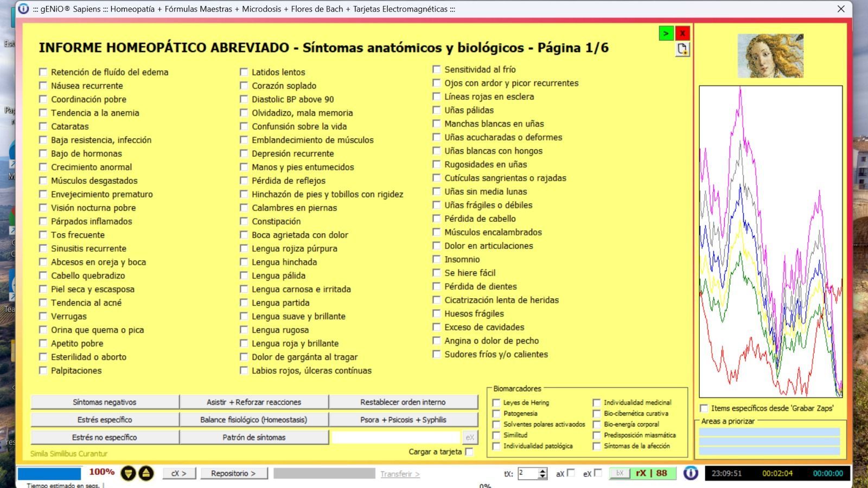Screen dimensions: 868x488
Task: Click the up eject yellow-black icon
Action: tap(146, 473)
